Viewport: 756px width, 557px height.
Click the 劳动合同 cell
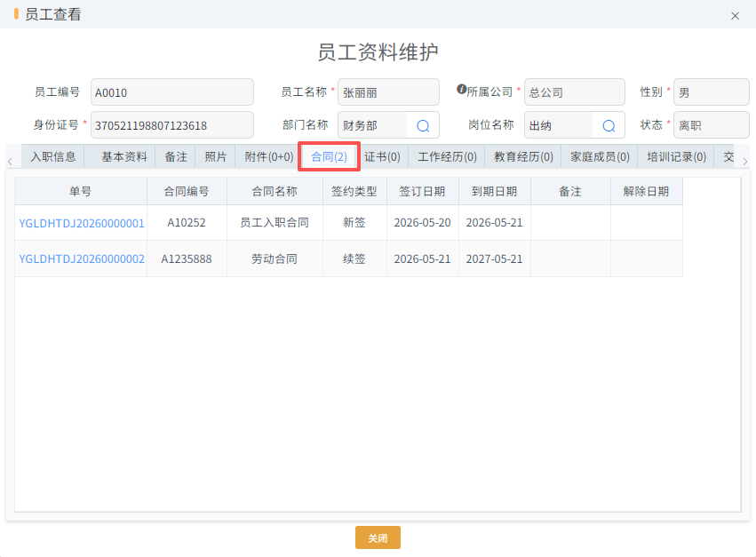pos(275,259)
